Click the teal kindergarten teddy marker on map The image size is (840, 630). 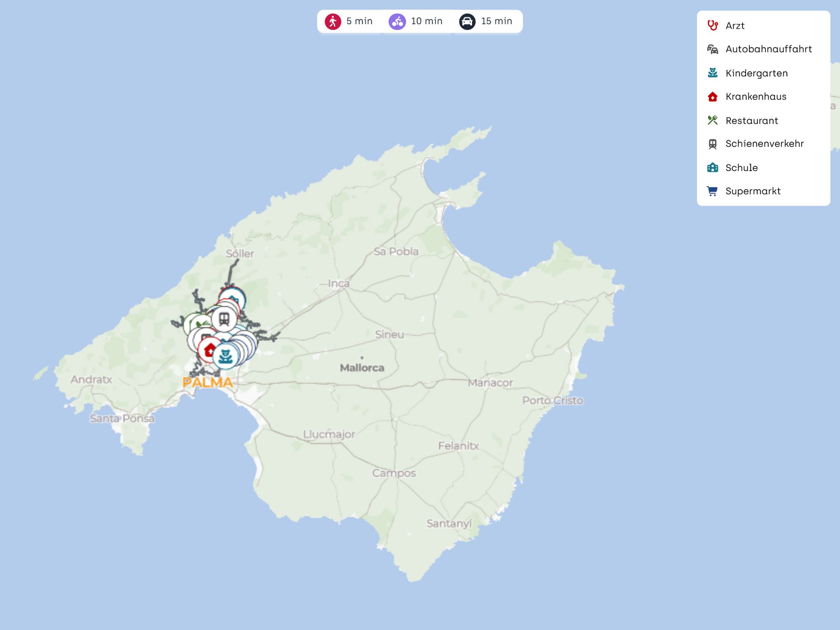coord(226,356)
